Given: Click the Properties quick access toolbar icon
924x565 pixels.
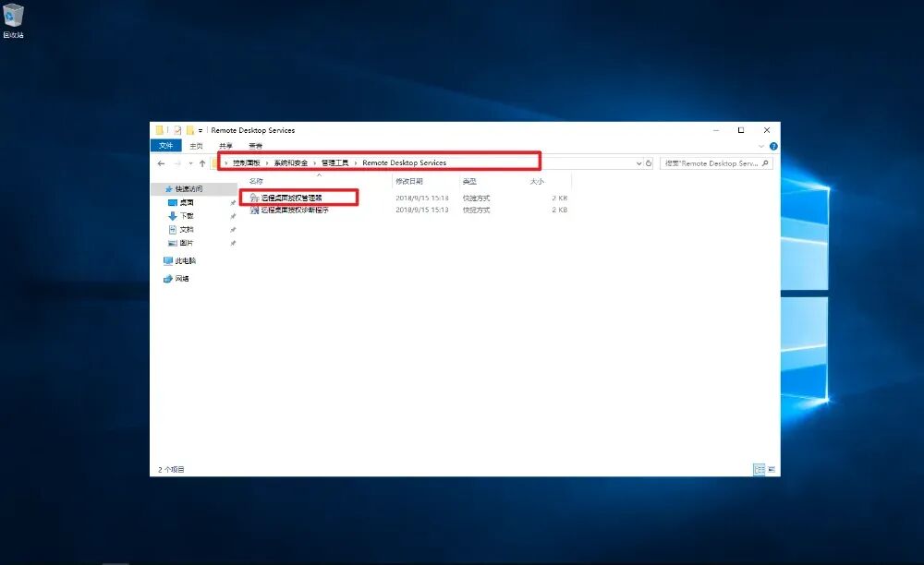Looking at the screenshot, I should [x=176, y=130].
